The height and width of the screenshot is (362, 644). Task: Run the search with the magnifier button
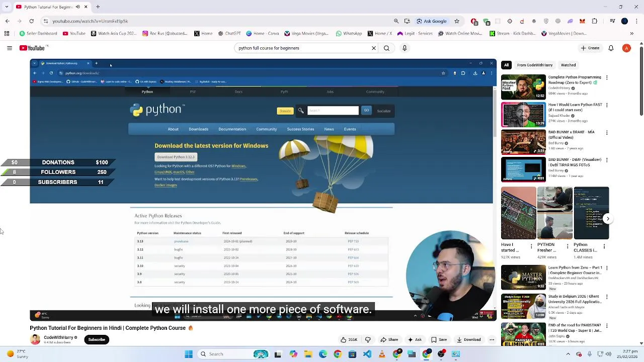click(386, 48)
